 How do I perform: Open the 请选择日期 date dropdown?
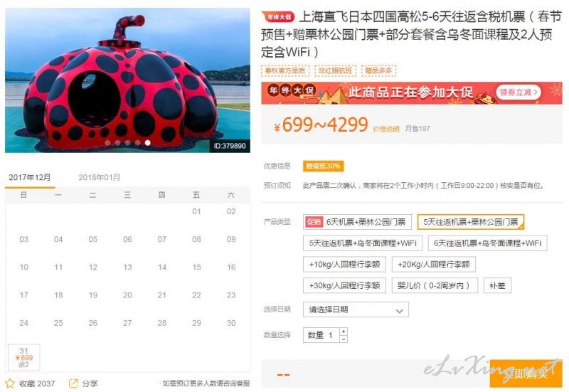click(356, 309)
